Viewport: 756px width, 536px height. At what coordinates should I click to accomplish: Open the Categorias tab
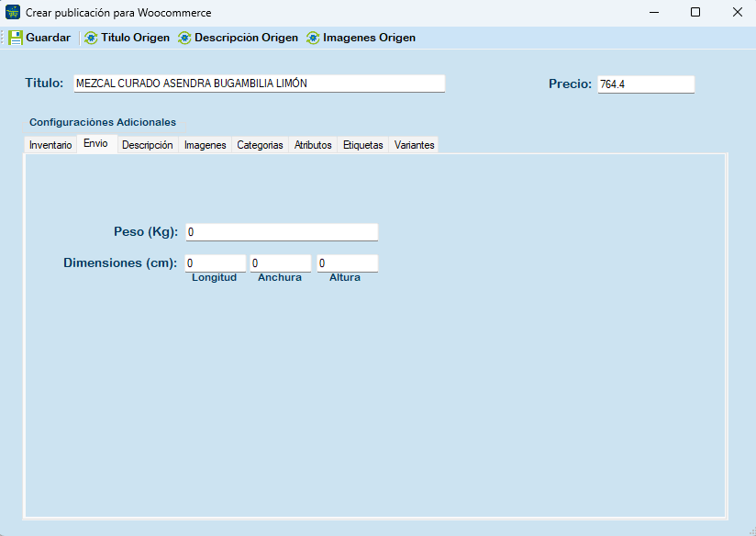point(260,145)
